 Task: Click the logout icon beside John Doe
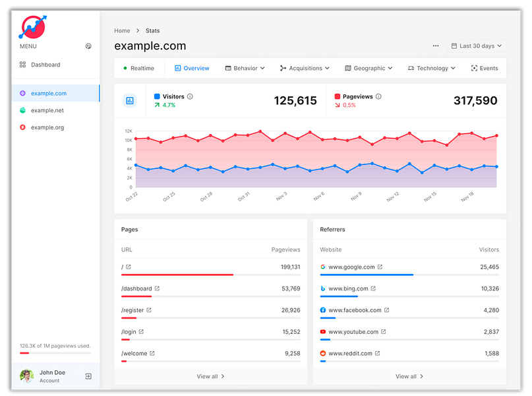(88, 376)
